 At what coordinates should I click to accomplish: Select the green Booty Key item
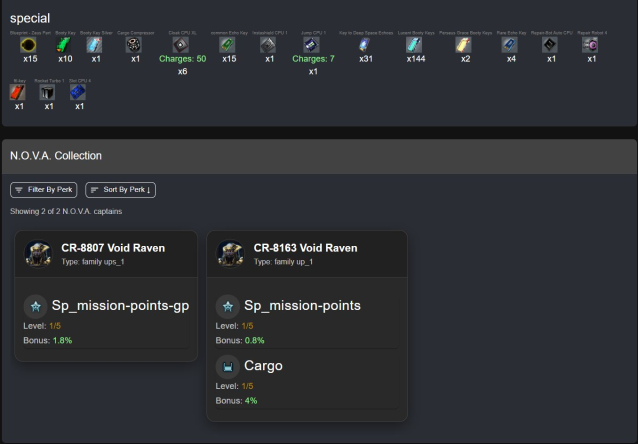tap(65, 44)
